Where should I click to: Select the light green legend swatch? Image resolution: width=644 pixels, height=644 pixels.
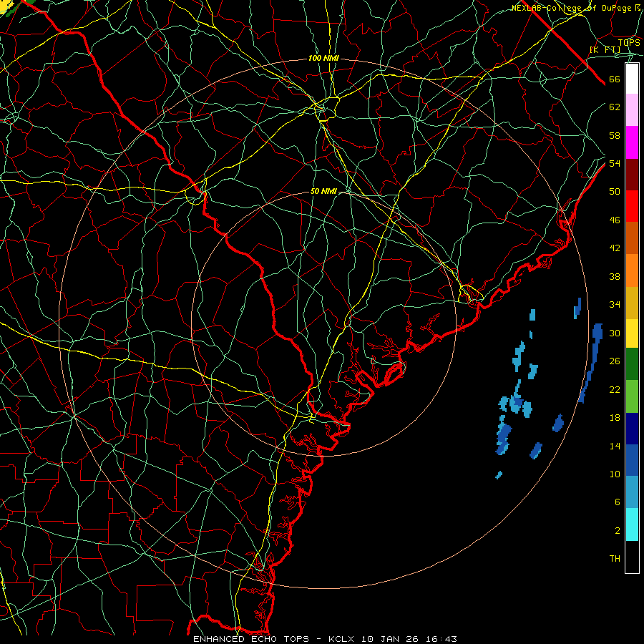point(632,396)
